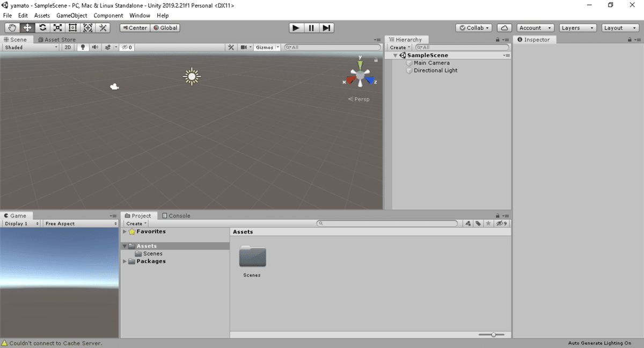This screenshot has height=348, width=644.
Task: Toggle Global handle rotation
Action: (165, 28)
